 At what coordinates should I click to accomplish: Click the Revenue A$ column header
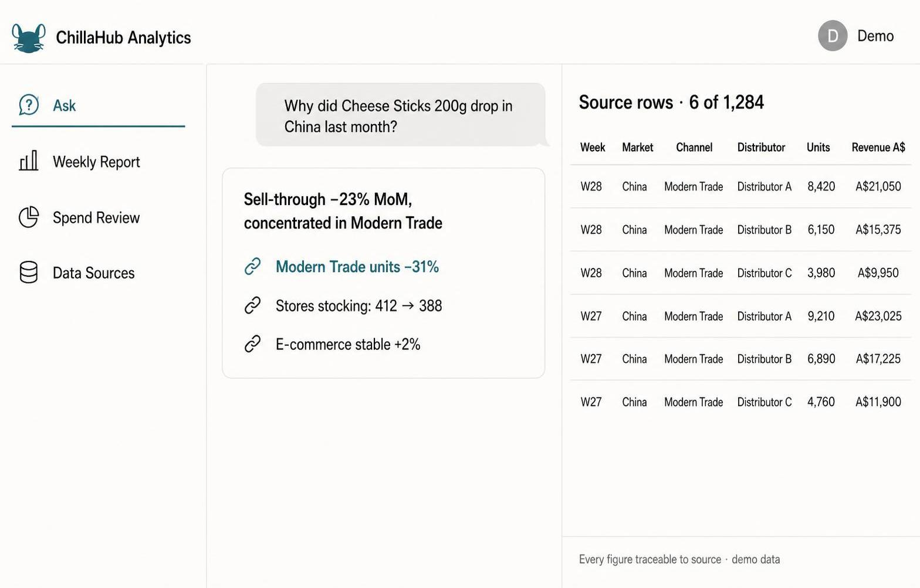[x=878, y=148]
